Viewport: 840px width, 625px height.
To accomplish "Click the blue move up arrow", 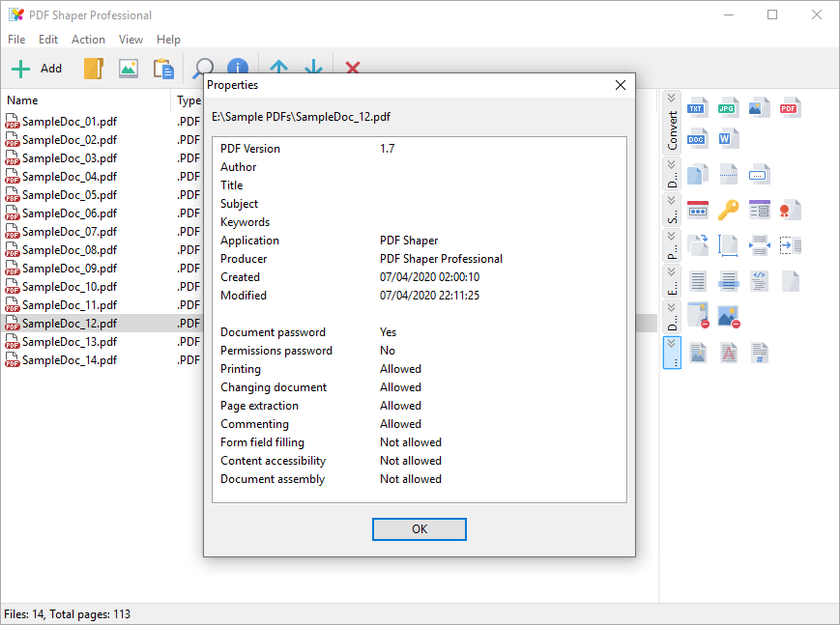I will tap(278, 67).
